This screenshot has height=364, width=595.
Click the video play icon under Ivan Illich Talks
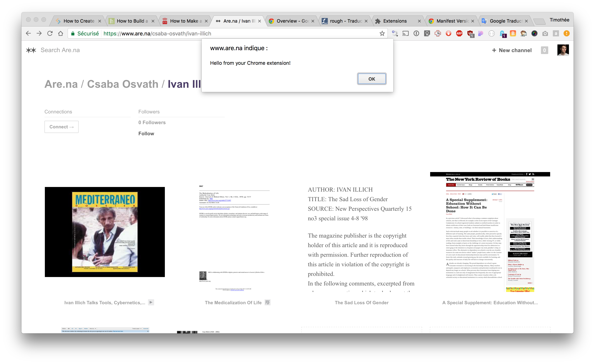pyautogui.click(x=151, y=302)
